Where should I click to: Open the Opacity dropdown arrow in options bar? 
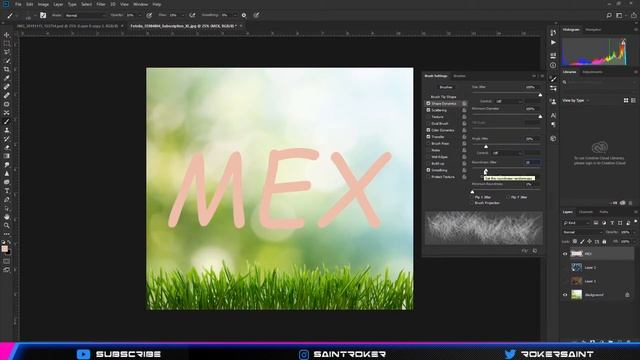coord(140,15)
